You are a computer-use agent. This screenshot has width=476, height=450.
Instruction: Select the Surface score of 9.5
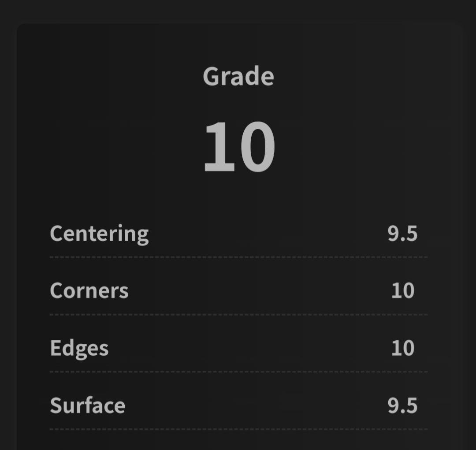click(402, 405)
